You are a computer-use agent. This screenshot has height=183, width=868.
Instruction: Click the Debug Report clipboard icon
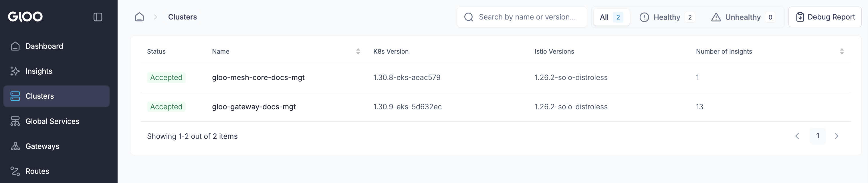coord(800,17)
